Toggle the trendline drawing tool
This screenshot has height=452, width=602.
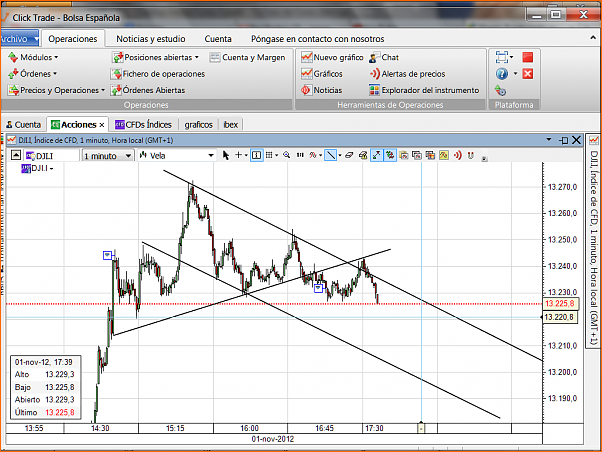coord(330,155)
